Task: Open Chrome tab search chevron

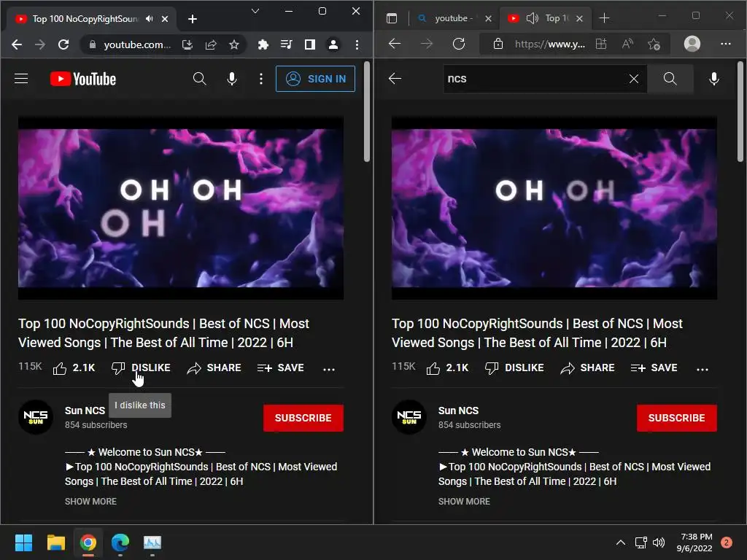Action: [x=255, y=11]
